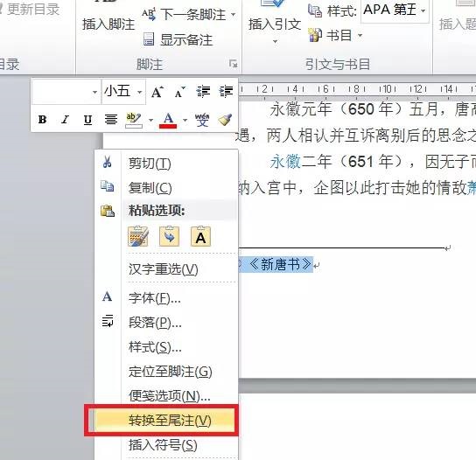Open the font size 小五 dropdown
Screen dimensions: 476x460
[x=139, y=92]
